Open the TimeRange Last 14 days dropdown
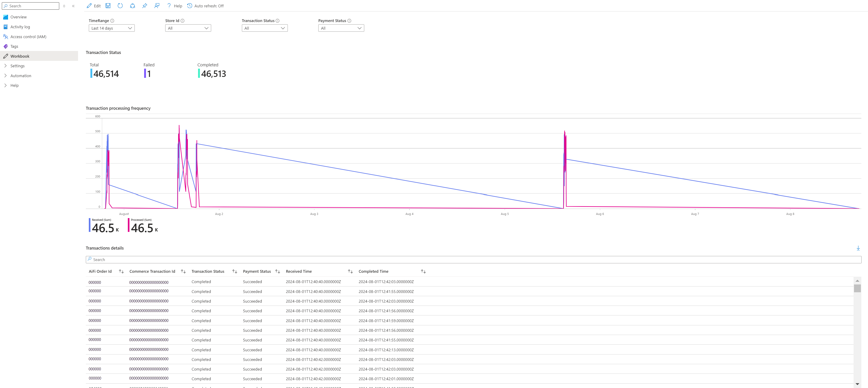The height and width of the screenshot is (388, 868). click(112, 28)
